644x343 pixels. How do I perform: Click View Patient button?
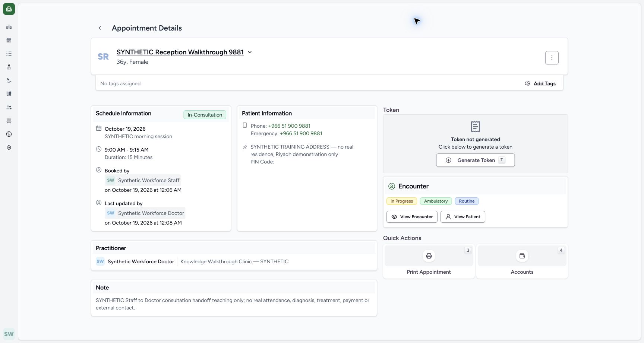(463, 217)
